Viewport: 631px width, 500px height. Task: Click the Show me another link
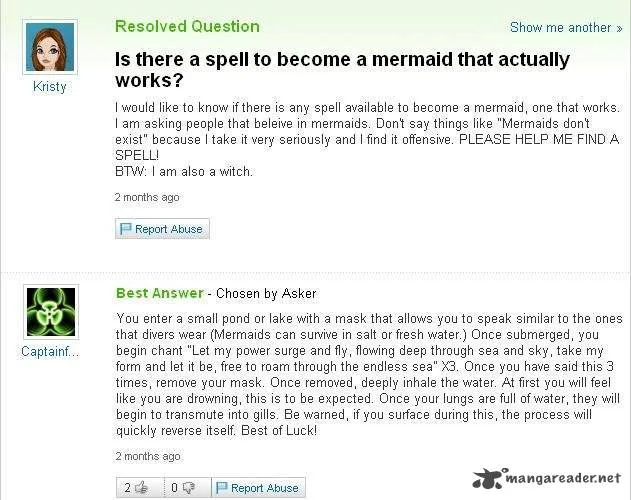566,27
